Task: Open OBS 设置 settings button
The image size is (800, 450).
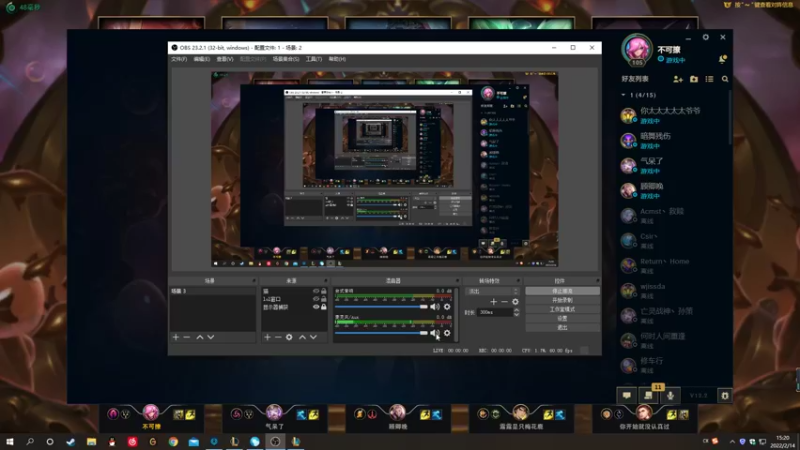Action: coord(562,318)
